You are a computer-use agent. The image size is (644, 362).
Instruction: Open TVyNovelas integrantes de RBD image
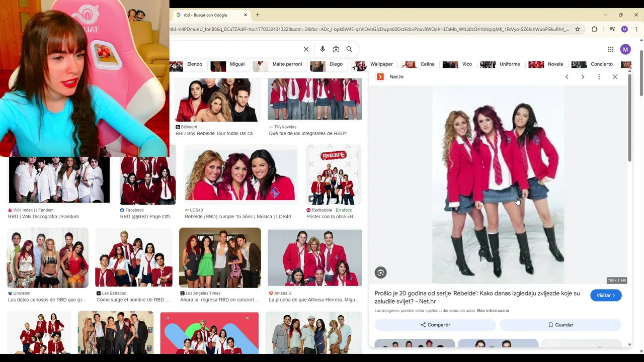coord(314,99)
